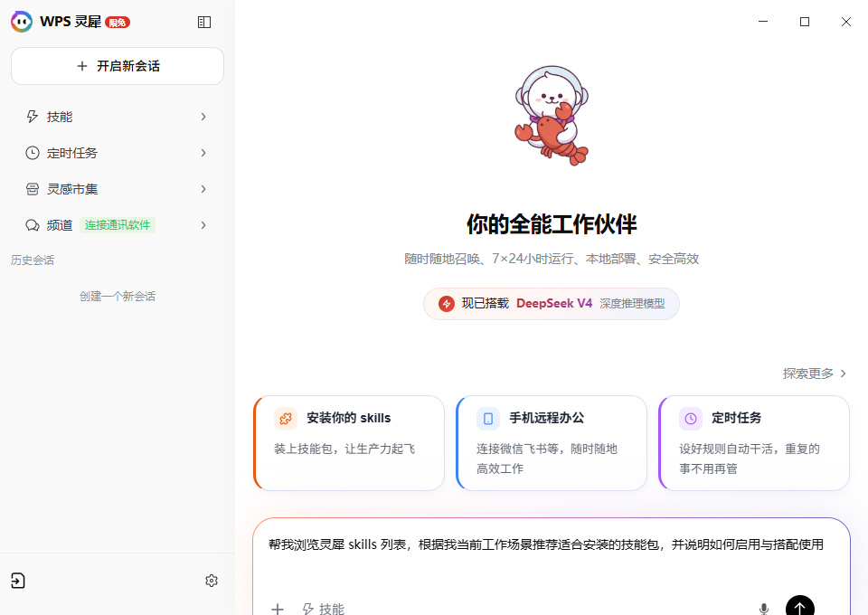The image size is (868, 615).
Task: Click the shop icon beside 灵感市集
Action: [33, 189]
